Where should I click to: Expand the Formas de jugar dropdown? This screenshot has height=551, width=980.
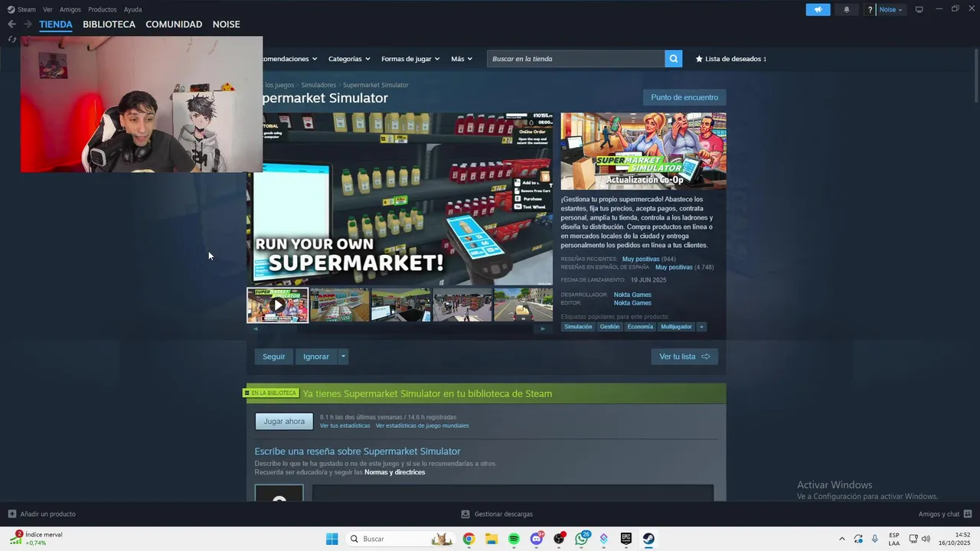coord(410,59)
